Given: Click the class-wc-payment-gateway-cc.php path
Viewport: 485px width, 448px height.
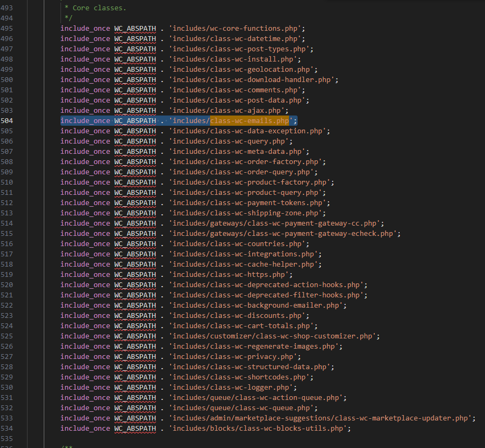Looking at the screenshot, I should coord(275,223).
